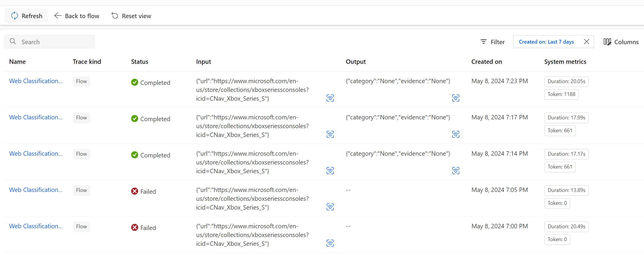Remove the 'Created on: Last 7 days' filter
This screenshot has width=644, height=266.
point(587,42)
